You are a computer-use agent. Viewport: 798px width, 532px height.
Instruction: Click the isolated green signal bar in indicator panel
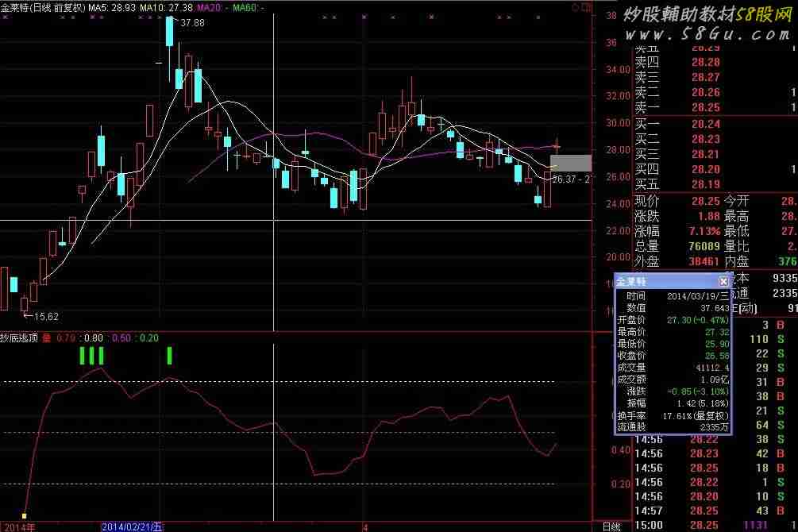[169, 355]
